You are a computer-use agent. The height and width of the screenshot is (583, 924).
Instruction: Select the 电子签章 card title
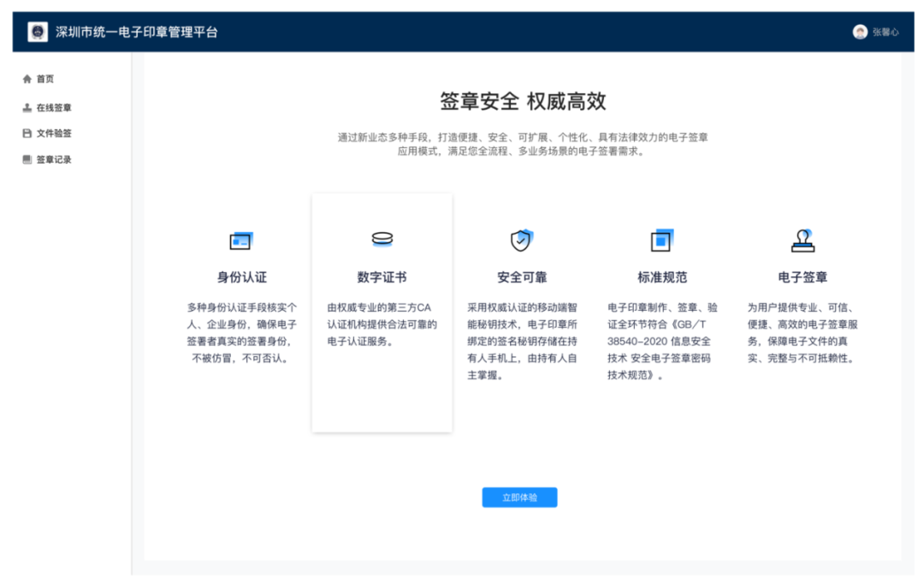point(803,277)
